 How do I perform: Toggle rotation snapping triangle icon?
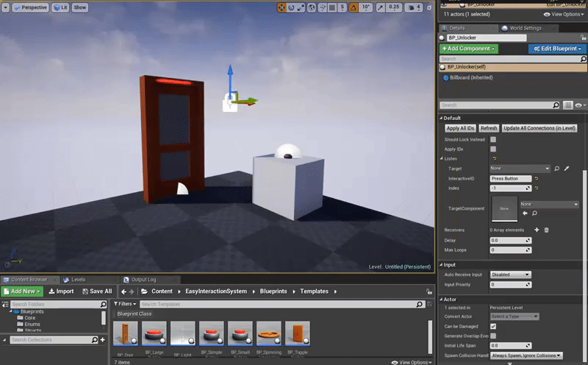[x=354, y=7]
